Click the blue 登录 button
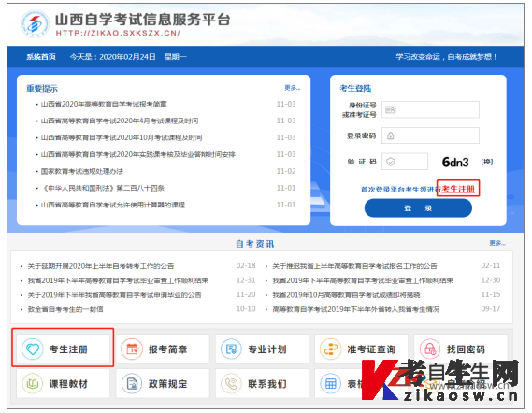 click(x=418, y=207)
